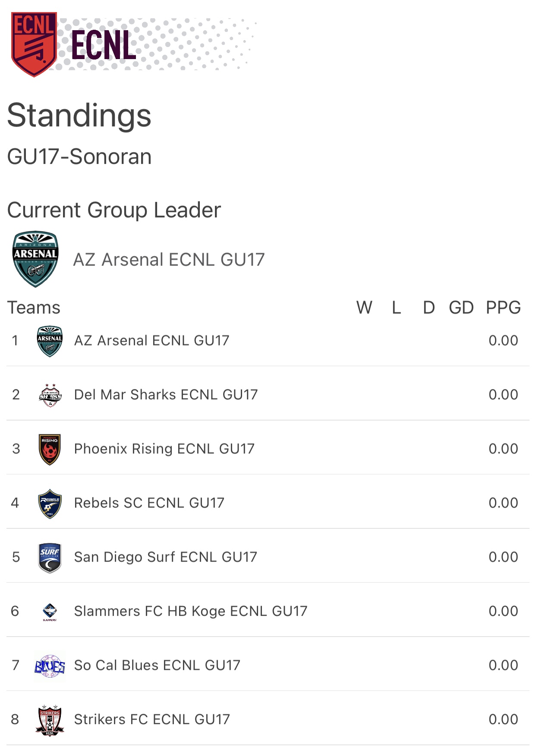Select Rebels SC ECNL GU17 team name
The height and width of the screenshot is (756, 536).
point(149,503)
